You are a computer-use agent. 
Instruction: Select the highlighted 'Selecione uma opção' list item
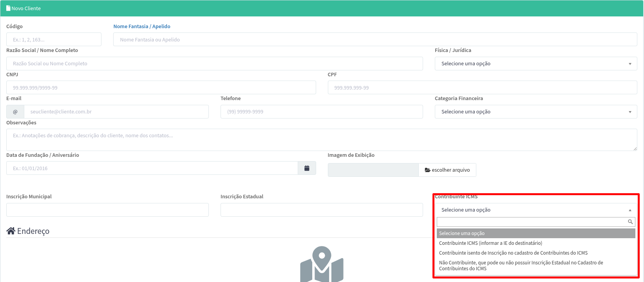[535, 234]
